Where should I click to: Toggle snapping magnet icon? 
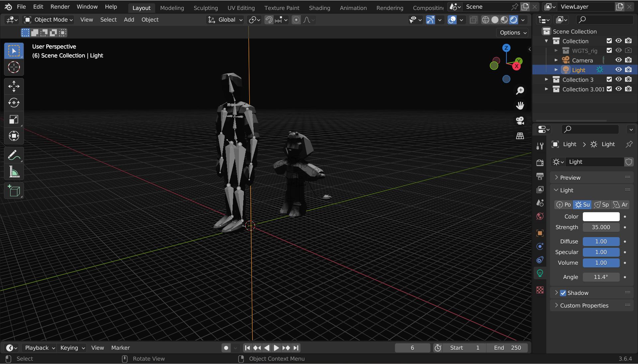269,20
